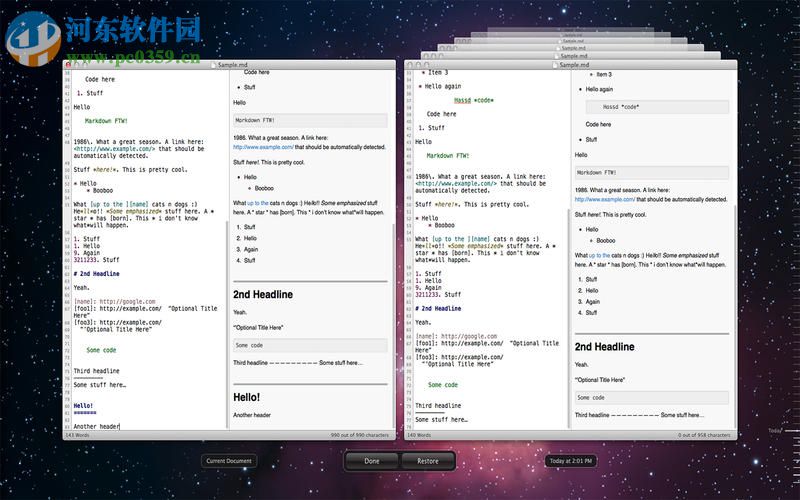Click the Restore button
800x500 pixels.
(x=428, y=461)
